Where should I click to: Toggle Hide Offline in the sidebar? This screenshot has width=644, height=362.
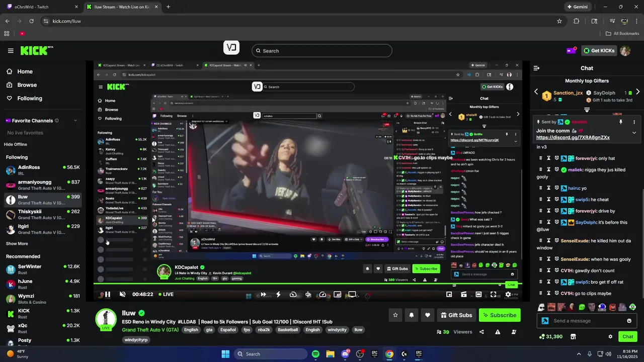[16, 144]
